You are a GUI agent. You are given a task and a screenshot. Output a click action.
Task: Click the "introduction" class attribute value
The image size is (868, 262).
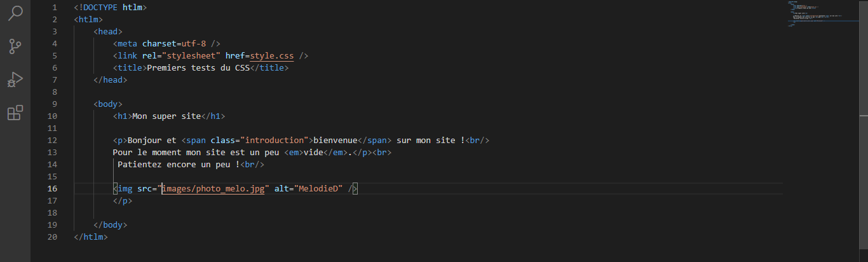(x=275, y=141)
